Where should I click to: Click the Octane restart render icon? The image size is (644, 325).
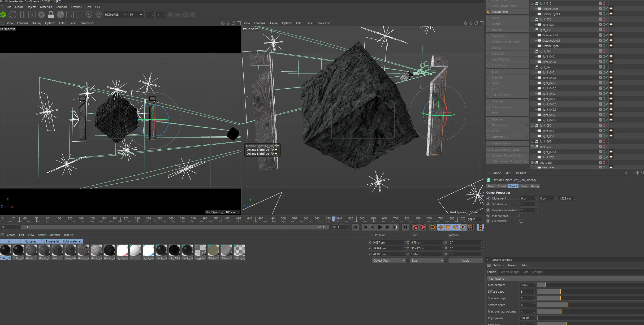click(x=13, y=15)
